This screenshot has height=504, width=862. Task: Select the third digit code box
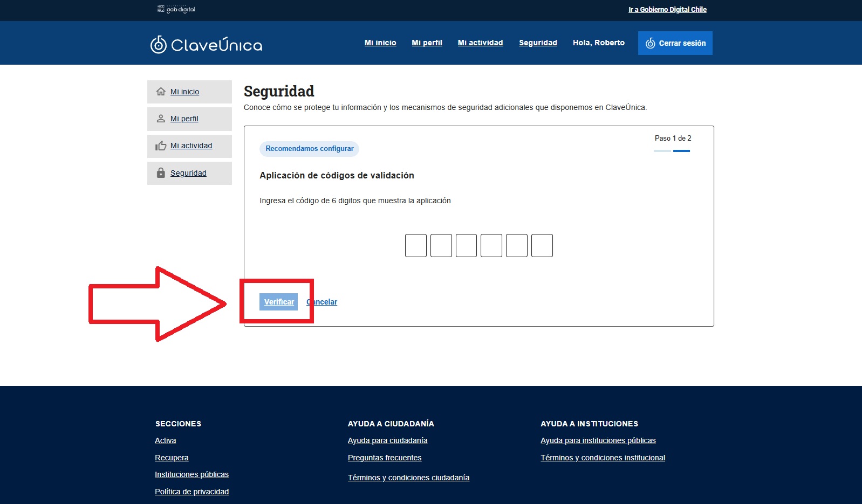tap(466, 245)
